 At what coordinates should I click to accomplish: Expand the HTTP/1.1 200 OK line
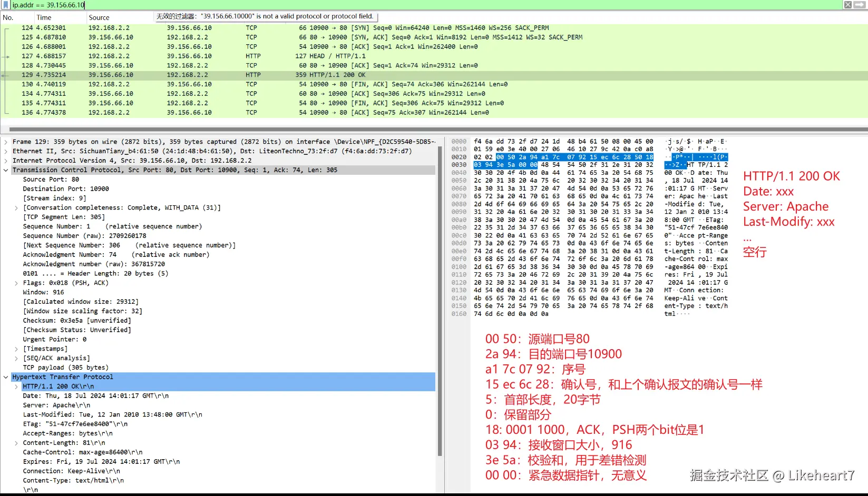point(16,386)
